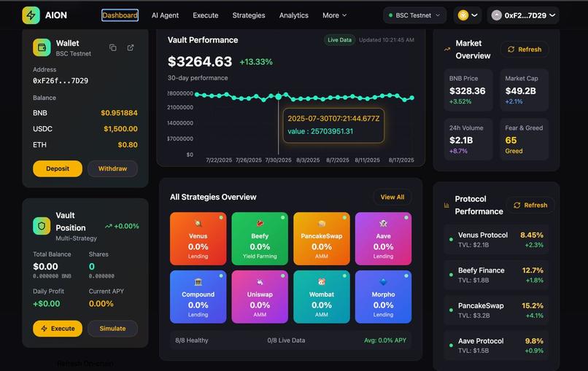
Task: Open the Wombat AMM strategy card
Action: point(322,297)
